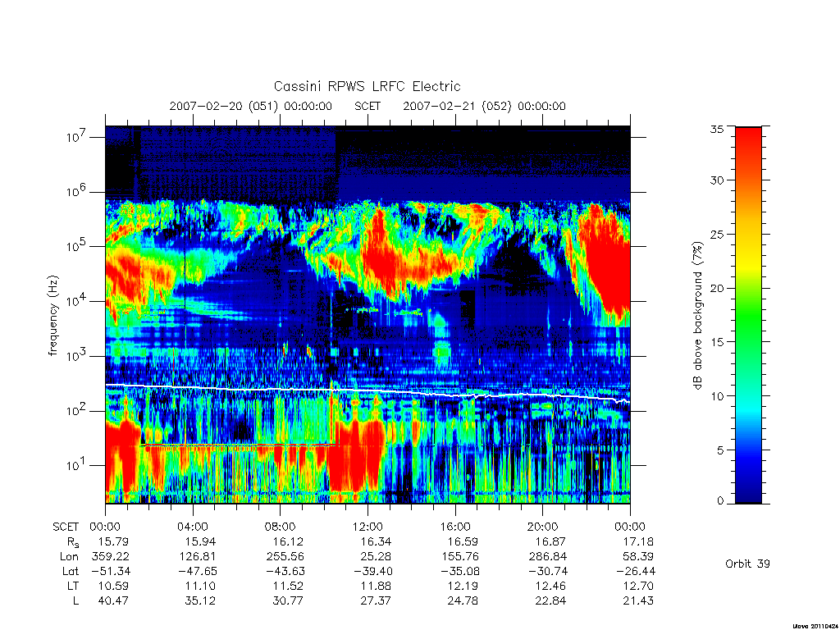Viewport: 840px width, 630px height.
Task: Click L-shell value 21.43
Action: [638, 601]
